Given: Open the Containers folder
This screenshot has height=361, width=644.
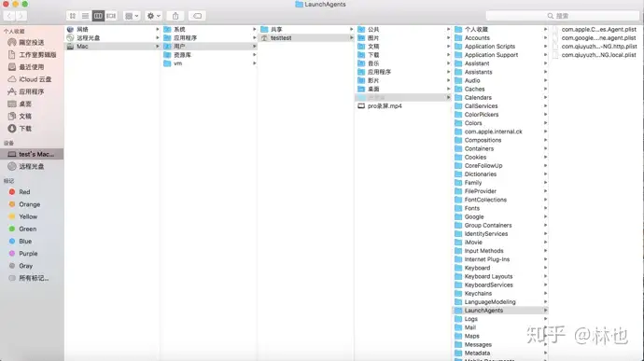Looking at the screenshot, I should click(x=500, y=148).
